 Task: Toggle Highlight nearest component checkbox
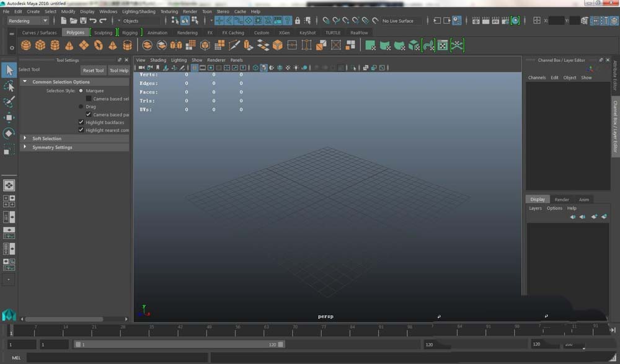(x=81, y=130)
